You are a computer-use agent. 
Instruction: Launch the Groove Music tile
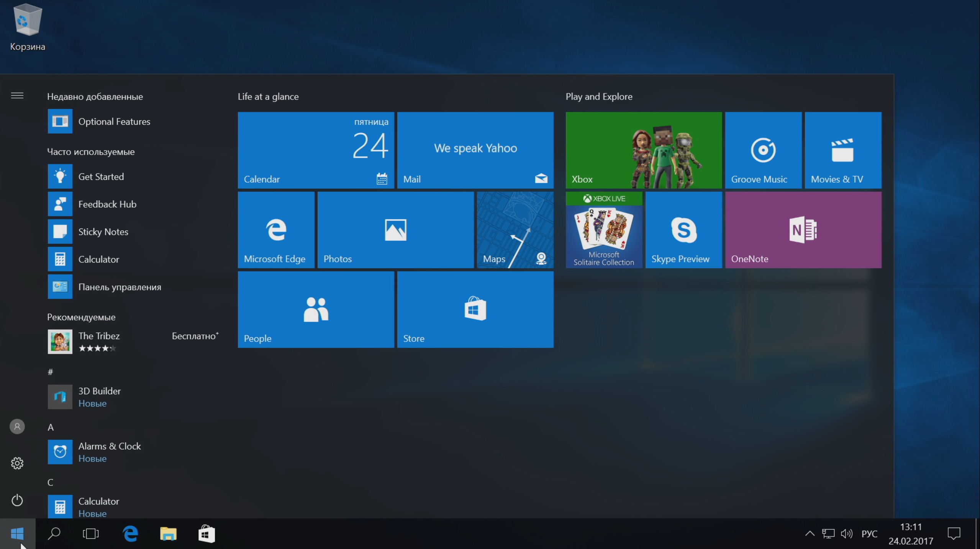(x=763, y=150)
